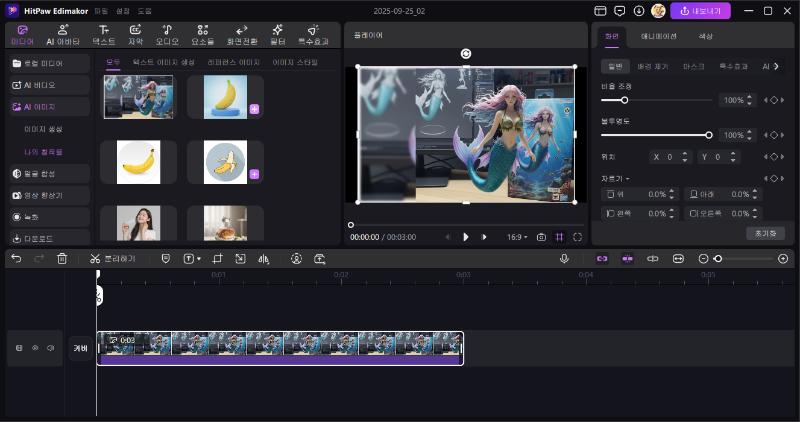Increase the scale 100% stepper value
This screenshot has height=422, width=800.
[749, 97]
